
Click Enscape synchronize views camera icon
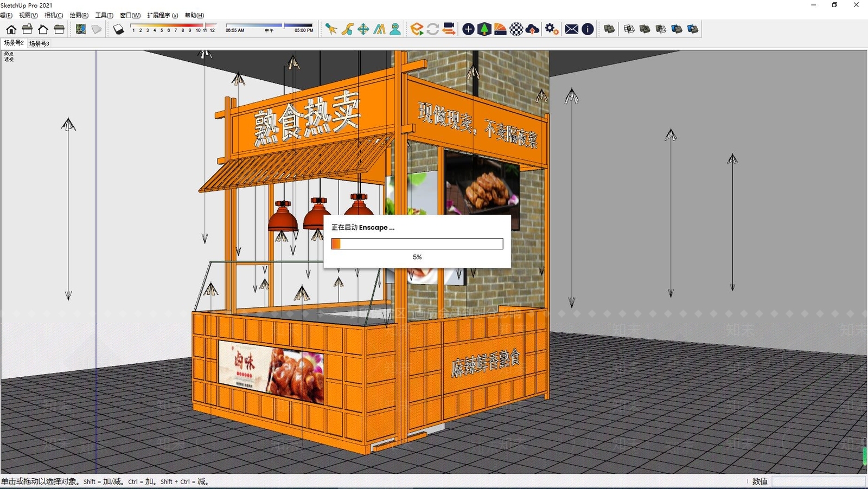pos(449,29)
